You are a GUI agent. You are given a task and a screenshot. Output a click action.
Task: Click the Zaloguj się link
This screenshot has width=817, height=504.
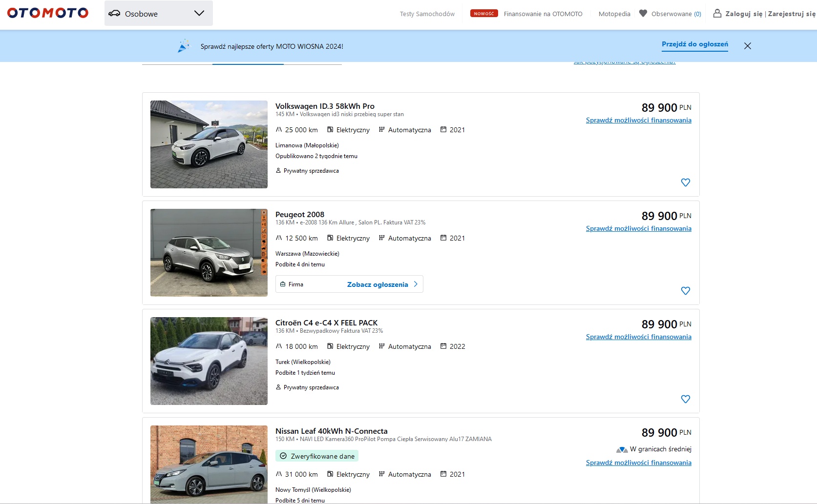pyautogui.click(x=744, y=14)
